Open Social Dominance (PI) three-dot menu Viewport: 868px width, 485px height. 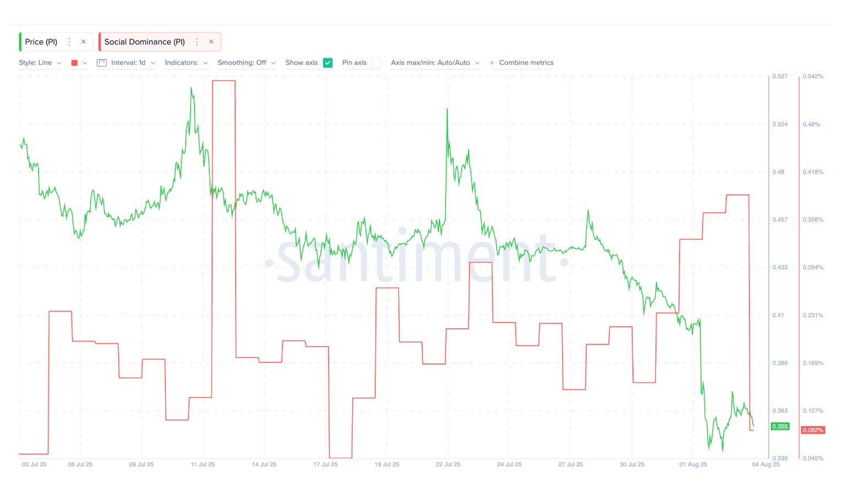coord(197,42)
